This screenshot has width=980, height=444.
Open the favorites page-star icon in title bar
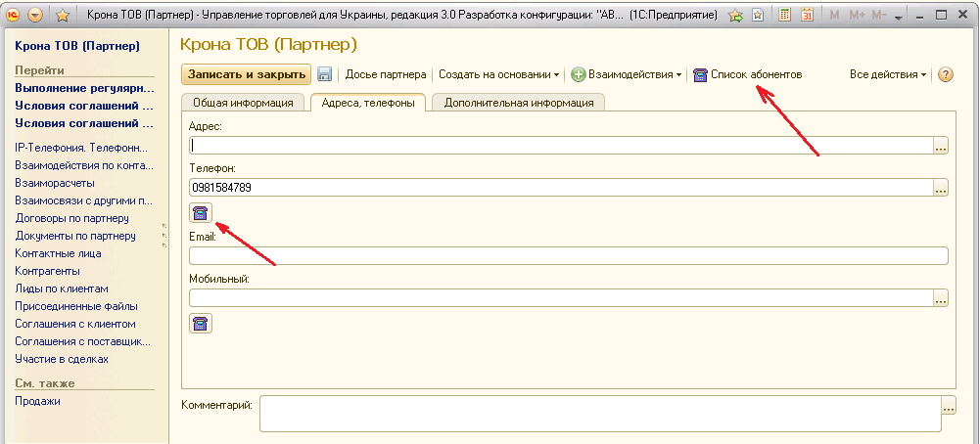click(x=757, y=15)
